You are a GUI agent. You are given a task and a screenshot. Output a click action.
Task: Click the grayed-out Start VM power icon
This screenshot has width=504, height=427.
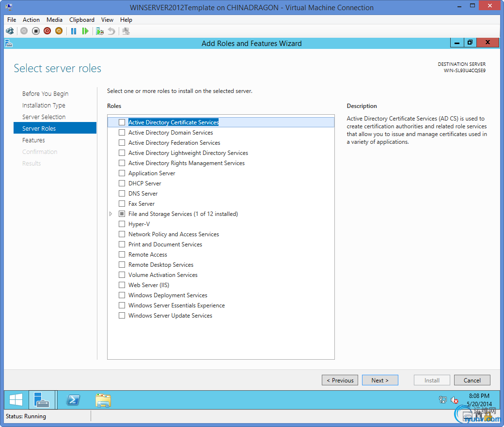coord(24,31)
